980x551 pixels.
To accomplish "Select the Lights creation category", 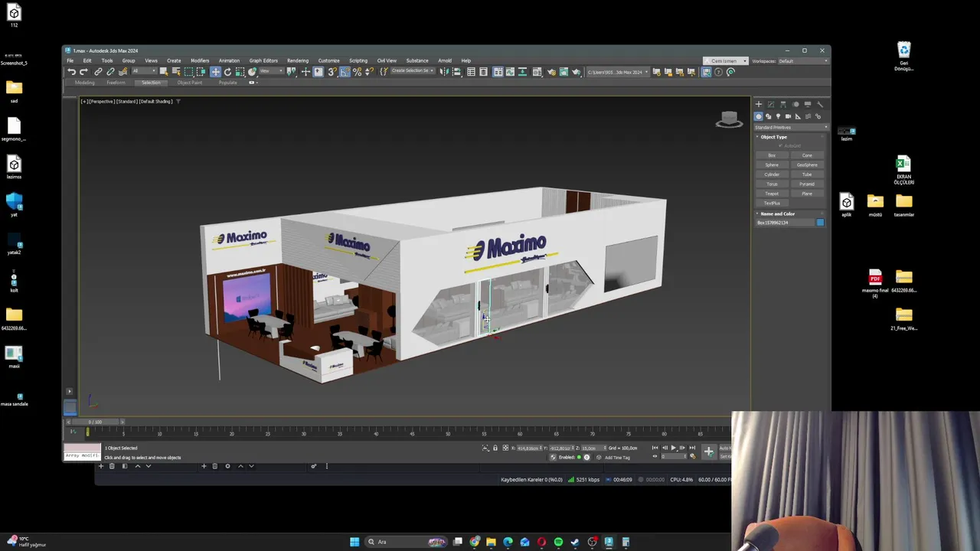I will tap(778, 116).
